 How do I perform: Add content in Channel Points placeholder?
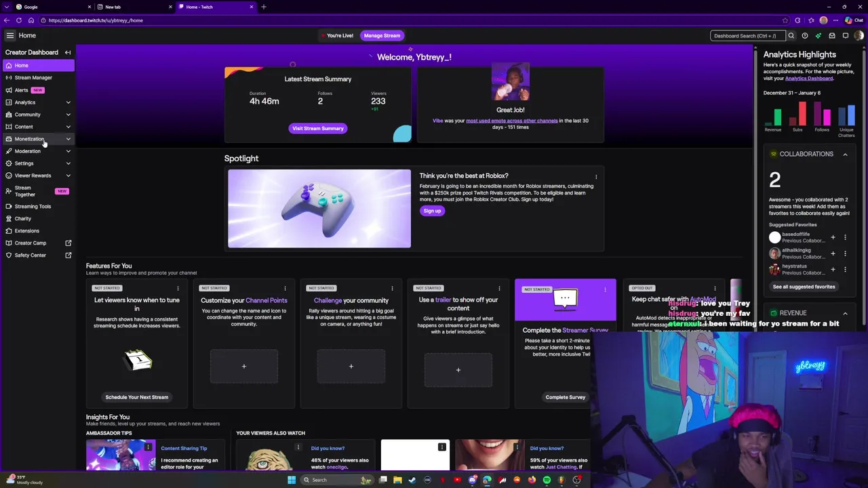[x=244, y=367]
